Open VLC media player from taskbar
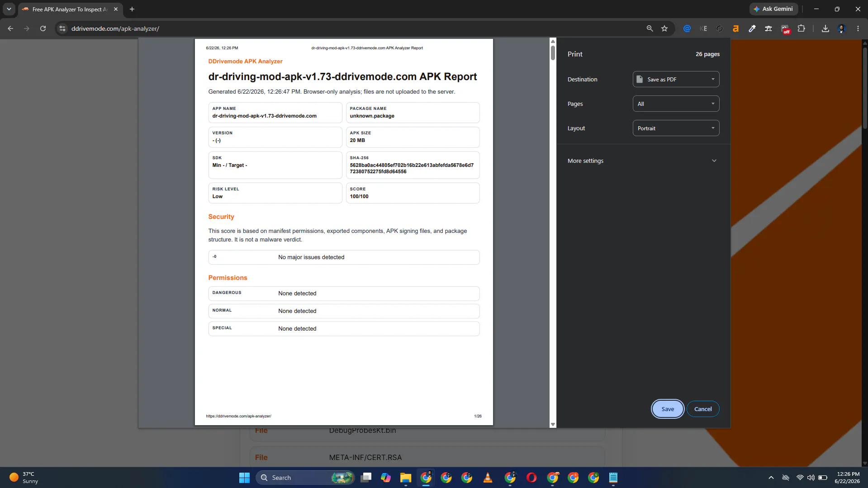868x488 pixels. tap(488, 478)
